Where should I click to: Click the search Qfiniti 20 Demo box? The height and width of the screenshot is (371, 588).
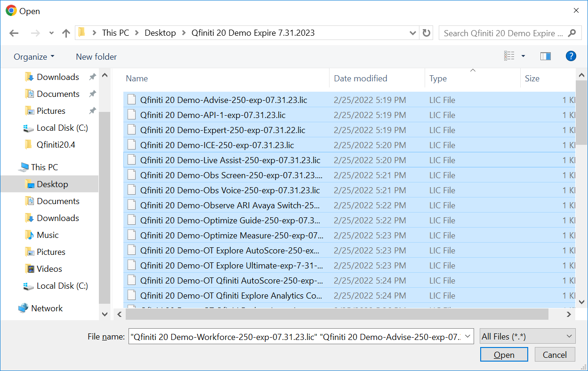[x=504, y=32]
